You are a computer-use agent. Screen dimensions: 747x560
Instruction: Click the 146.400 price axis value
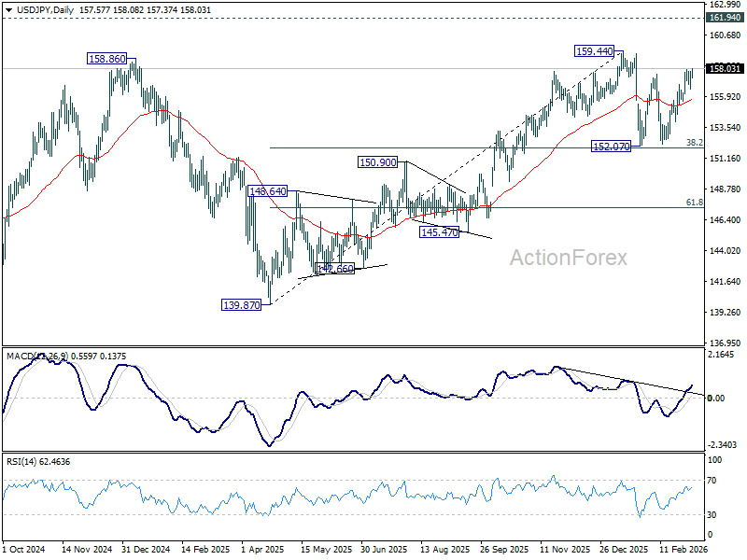coord(726,219)
